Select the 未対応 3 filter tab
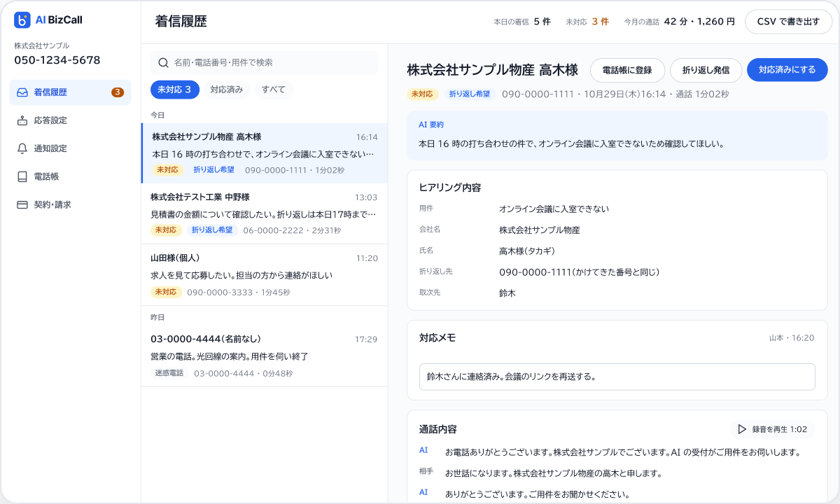This screenshot has width=840, height=504. coord(175,90)
